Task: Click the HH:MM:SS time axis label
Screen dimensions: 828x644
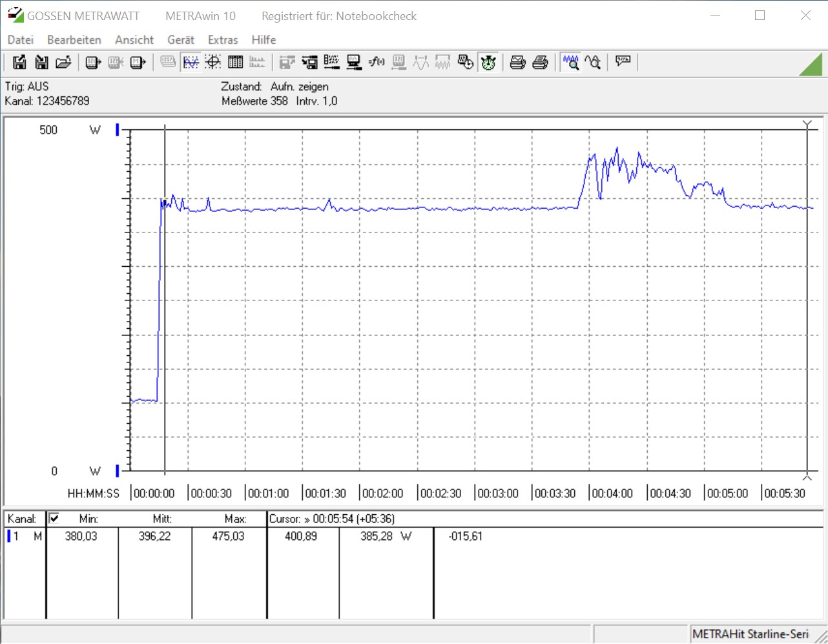Action: coord(94,493)
